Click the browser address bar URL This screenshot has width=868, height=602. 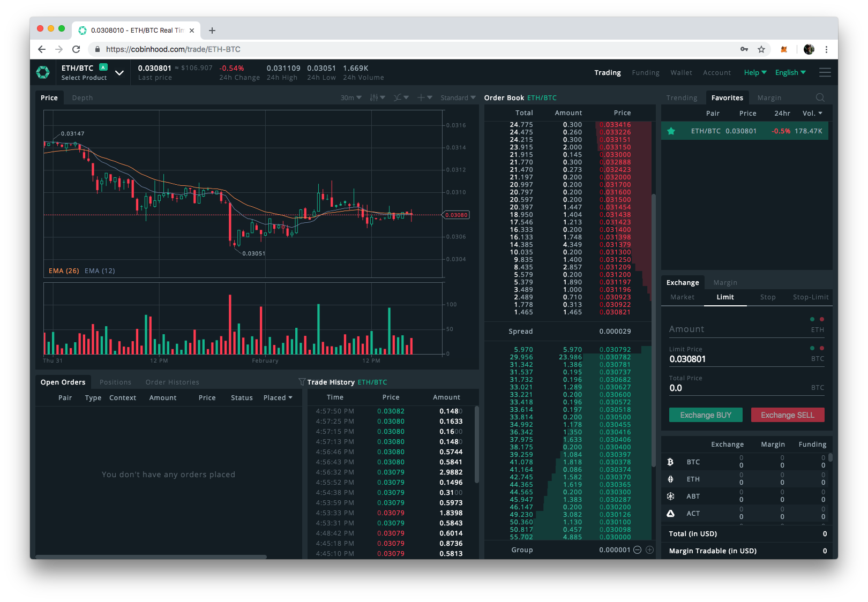[x=173, y=49]
